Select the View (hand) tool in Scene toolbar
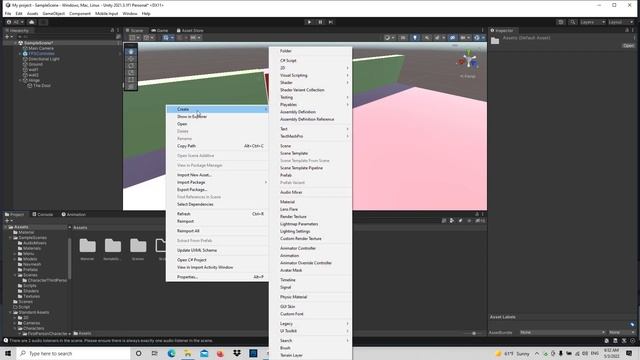Screen dimensions: 640x360 [131, 52]
